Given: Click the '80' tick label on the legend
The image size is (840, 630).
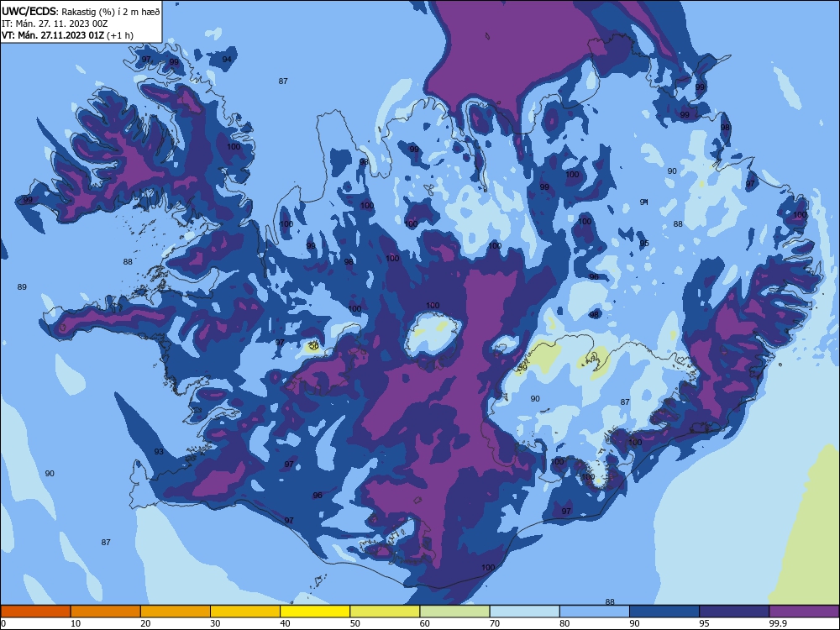Looking at the screenshot, I should [565, 623].
